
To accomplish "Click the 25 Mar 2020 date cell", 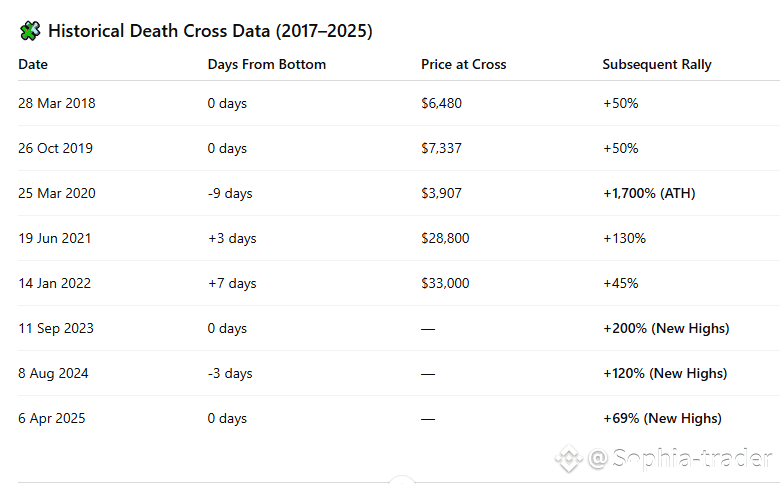I will click(57, 193).
